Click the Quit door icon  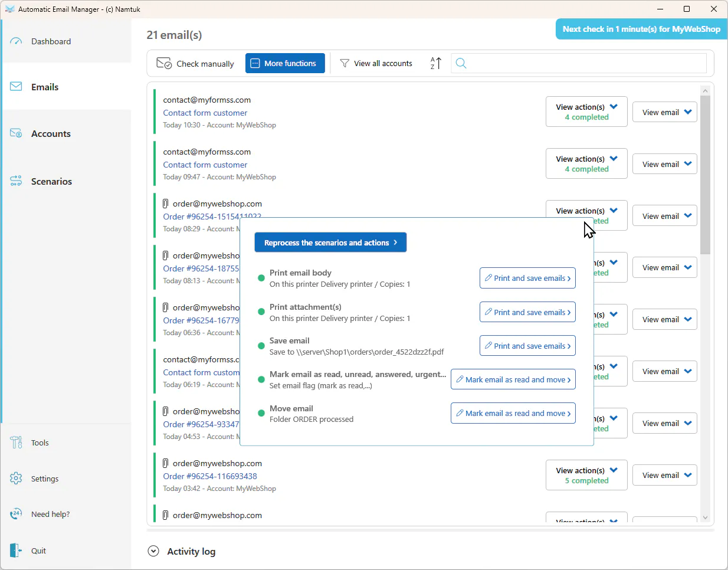click(16, 551)
